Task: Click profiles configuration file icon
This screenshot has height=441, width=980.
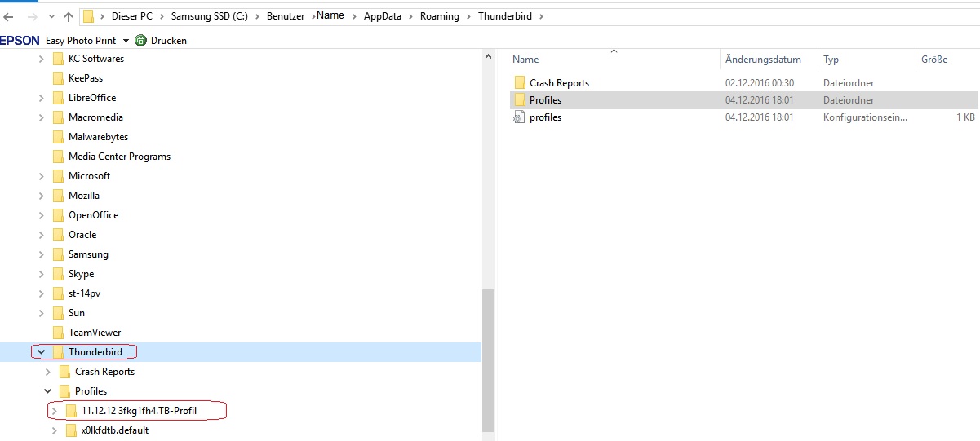Action: [x=520, y=117]
